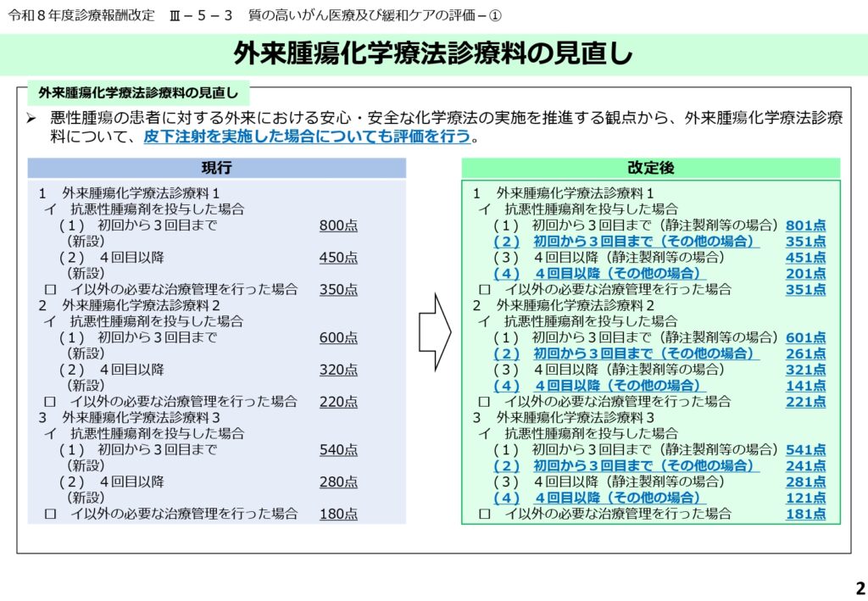The image size is (868, 601).
Task: Click the 201点 revised point value
Action: click(805, 274)
